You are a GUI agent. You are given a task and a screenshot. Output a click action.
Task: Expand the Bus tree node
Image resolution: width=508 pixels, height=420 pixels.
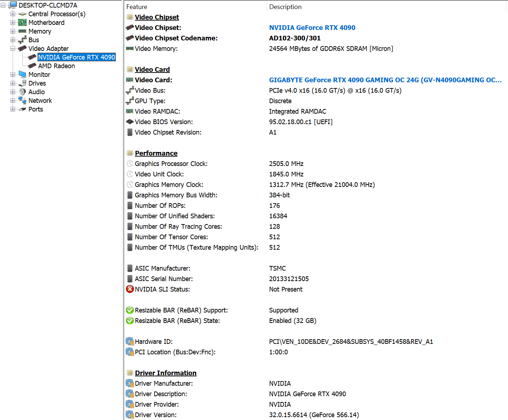tap(13, 40)
